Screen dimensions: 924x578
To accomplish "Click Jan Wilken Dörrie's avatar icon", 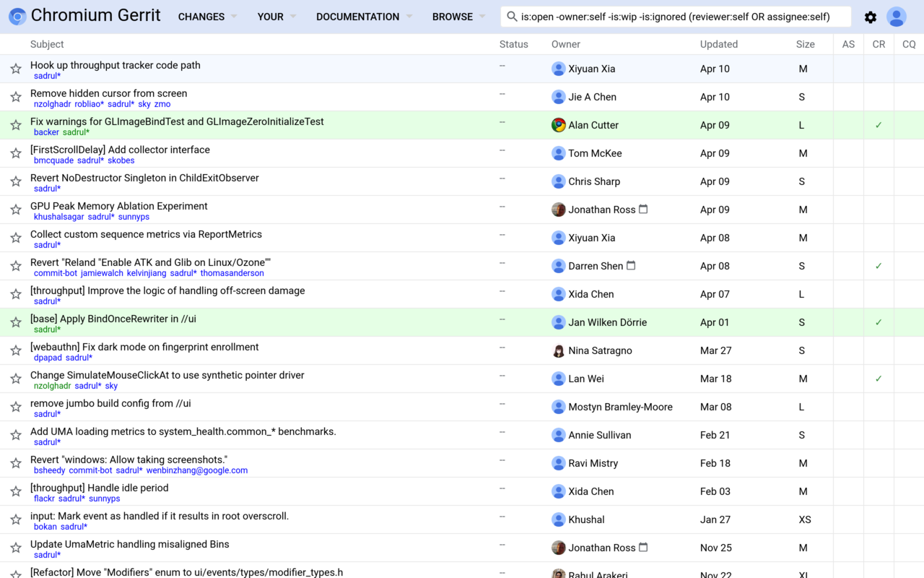I will click(x=558, y=322).
